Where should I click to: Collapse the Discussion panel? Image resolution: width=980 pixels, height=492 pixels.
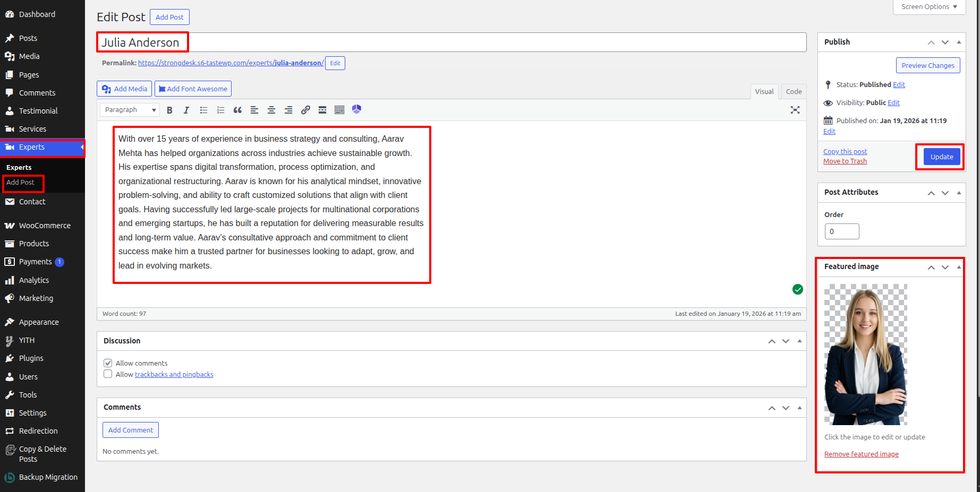coord(799,341)
